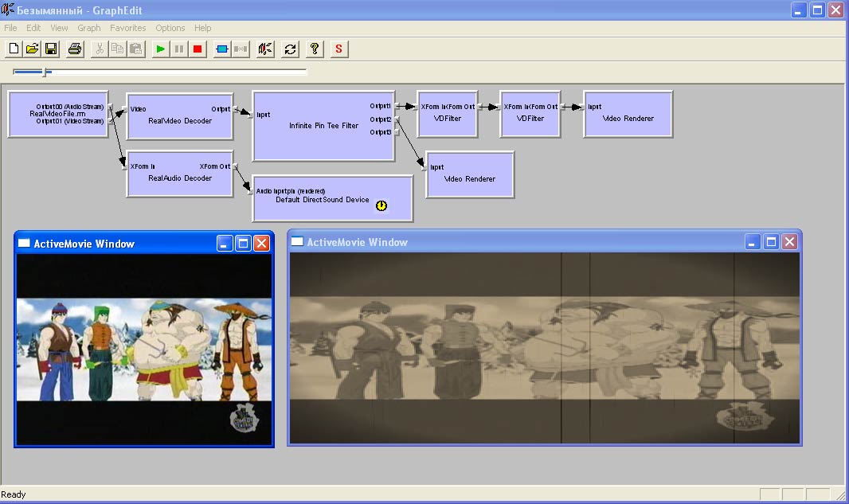Refresh the graph with circular arrows icon

[x=290, y=49]
